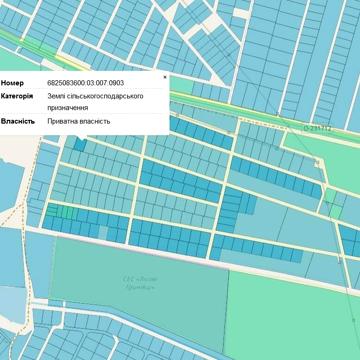The image size is (360, 360).
Task: Close the parcel info popup
Action: pos(165,77)
